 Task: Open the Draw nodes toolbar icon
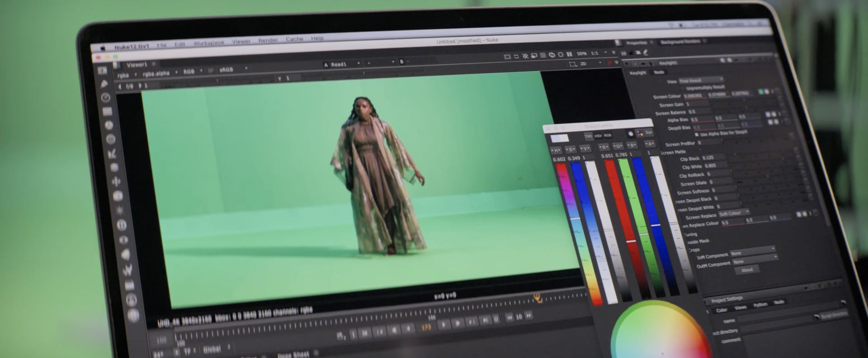pyautogui.click(x=105, y=84)
